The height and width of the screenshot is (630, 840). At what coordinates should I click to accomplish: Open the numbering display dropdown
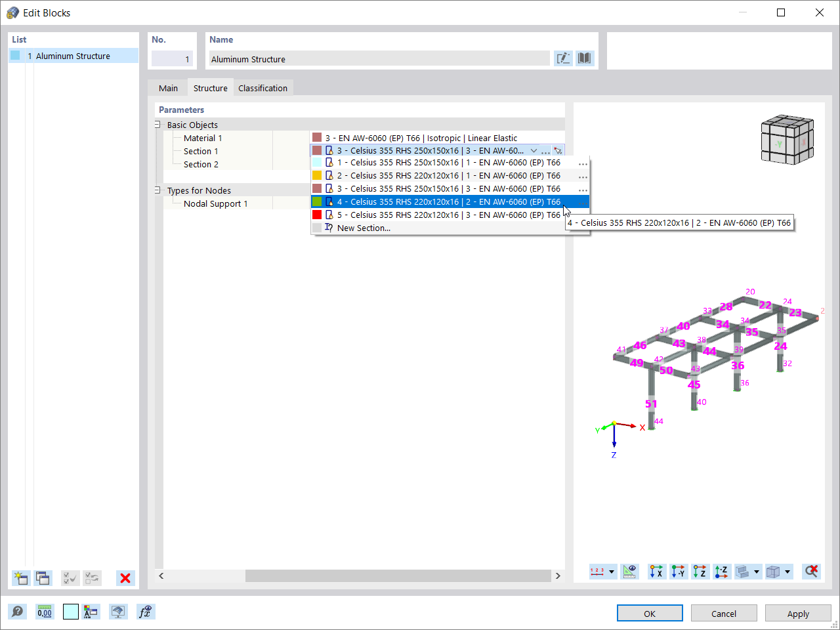(612, 572)
